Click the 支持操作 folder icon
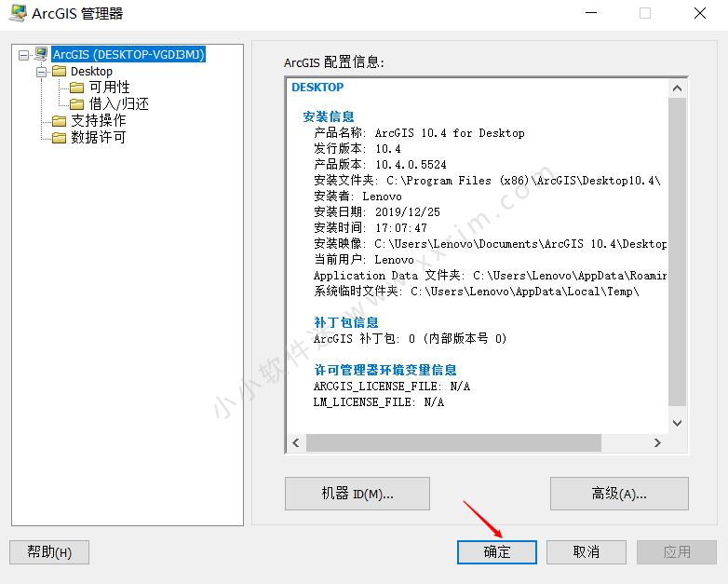Viewport: 728px width, 584px height. click(x=59, y=121)
